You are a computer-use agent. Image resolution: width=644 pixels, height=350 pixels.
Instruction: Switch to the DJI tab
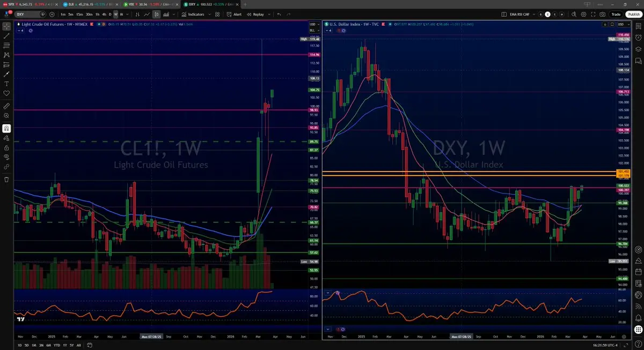[91, 4]
